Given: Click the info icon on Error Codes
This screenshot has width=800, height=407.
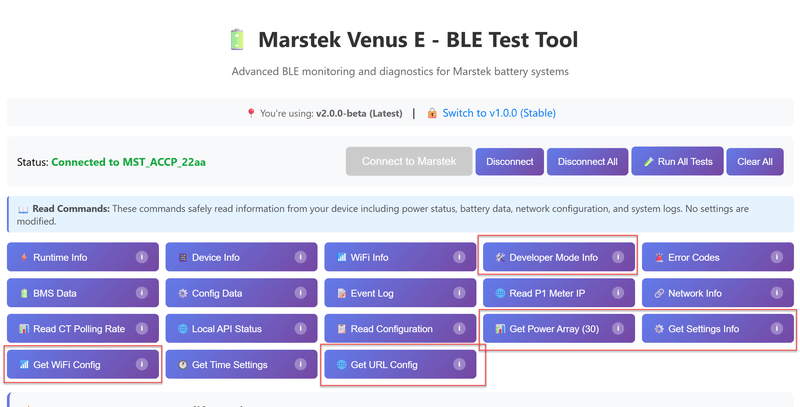Looking at the screenshot, I should [777, 257].
